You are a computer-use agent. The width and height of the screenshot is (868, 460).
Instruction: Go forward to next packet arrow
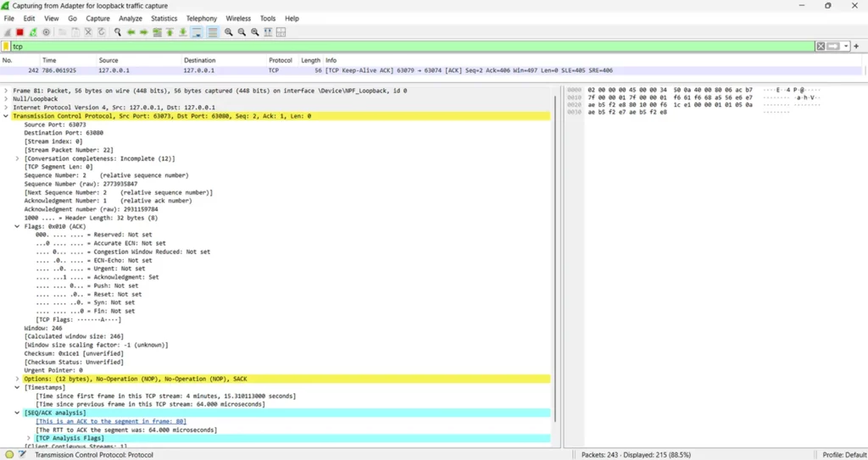pos(144,32)
